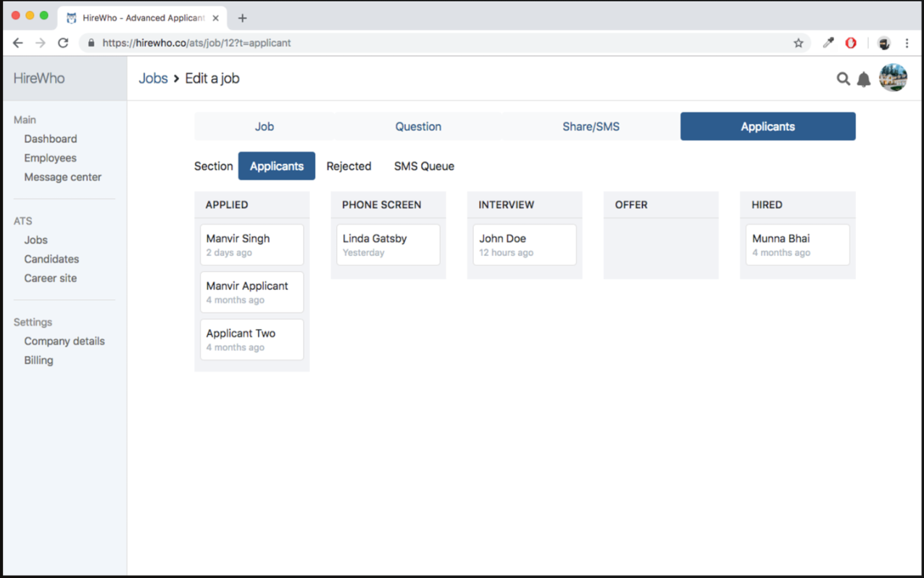The image size is (924, 578).
Task: Switch to the Share/SMS tab
Action: [591, 125]
